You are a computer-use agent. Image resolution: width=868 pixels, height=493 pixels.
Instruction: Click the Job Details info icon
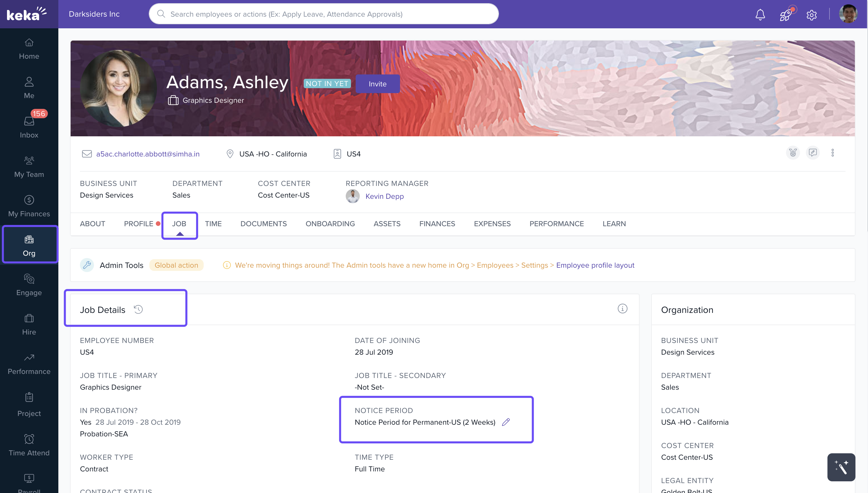622,309
